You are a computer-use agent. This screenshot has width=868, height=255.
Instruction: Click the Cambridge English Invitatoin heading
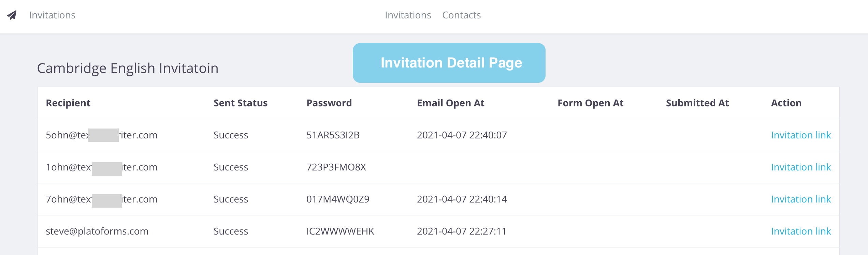(128, 68)
